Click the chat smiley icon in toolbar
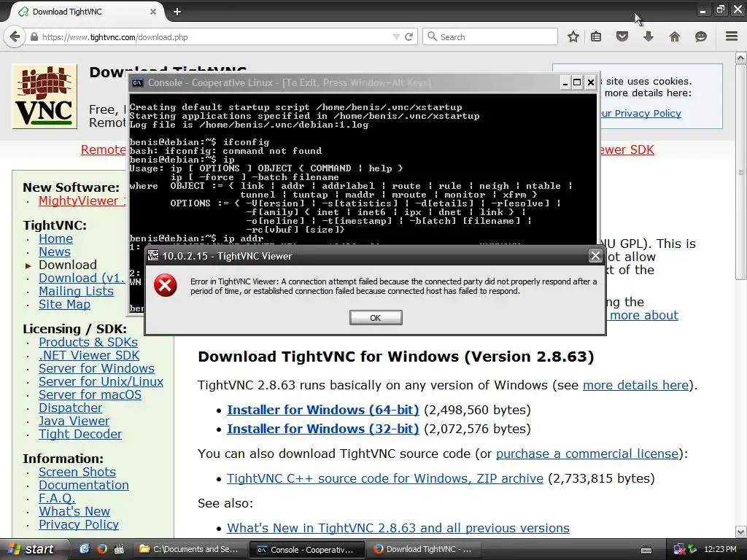The height and width of the screenshot is (560, 747). point(701,36)
